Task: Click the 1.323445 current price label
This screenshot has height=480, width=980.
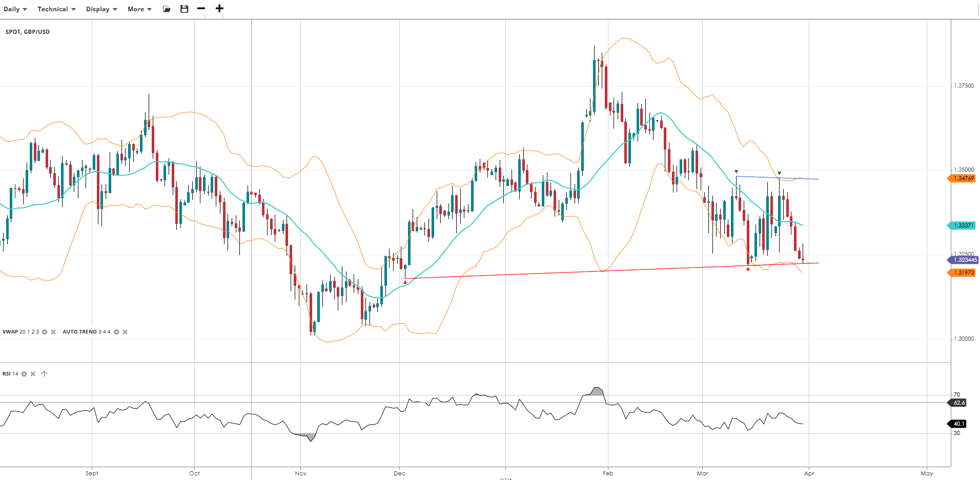Action: point(964,260)
